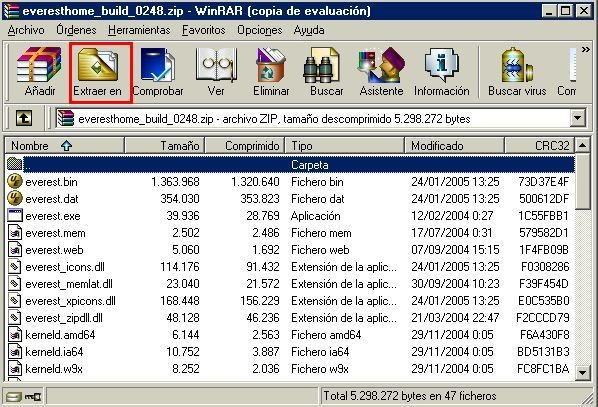This screenshot has width=598, height=407.
Task: Click the archive icon in address bar
Action: point(65,119)
